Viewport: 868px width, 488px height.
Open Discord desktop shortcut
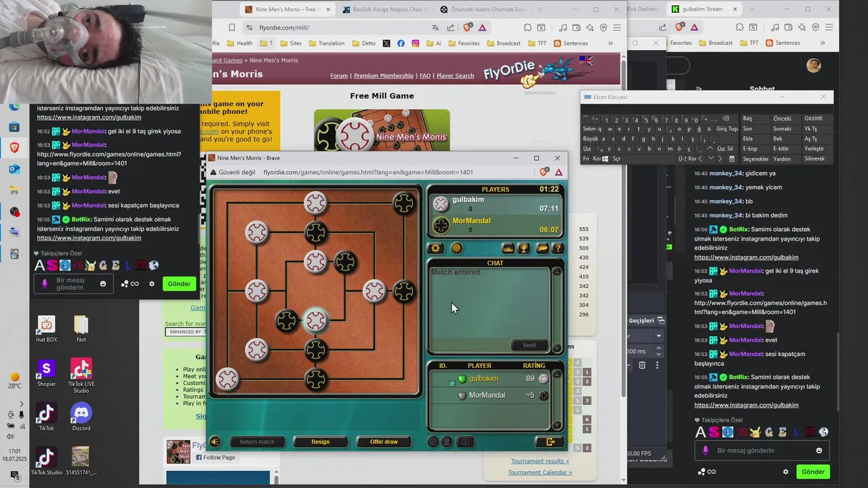pyautogui.click(x=81, y=416)
